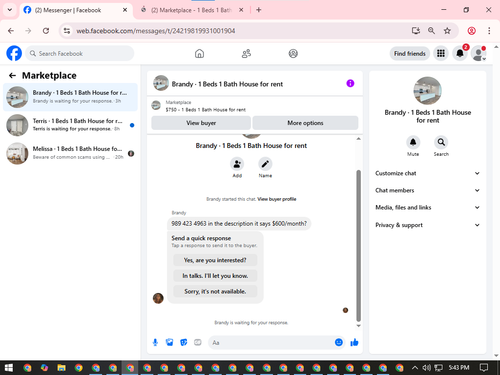
Task: Open File Explorer from taskbar
Action: coord(61,368)
